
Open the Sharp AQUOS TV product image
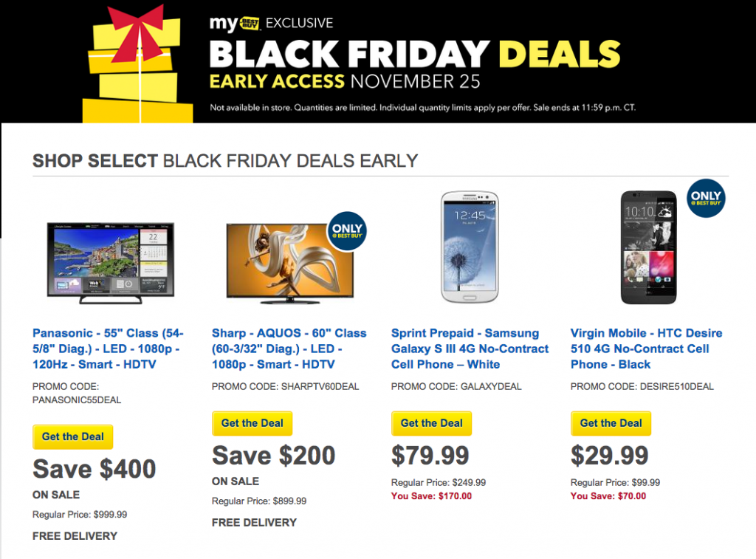[x=289, y=263]
